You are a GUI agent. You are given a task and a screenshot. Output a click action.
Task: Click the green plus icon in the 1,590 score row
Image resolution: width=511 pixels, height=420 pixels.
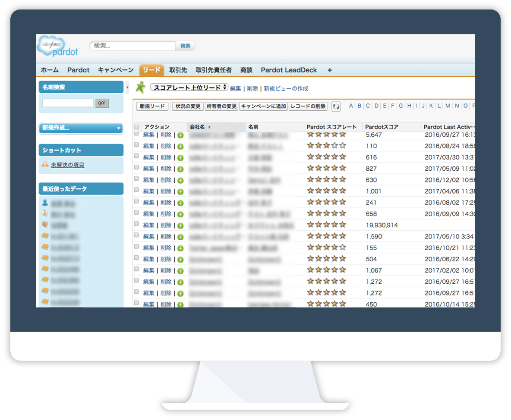coord(180,237)
